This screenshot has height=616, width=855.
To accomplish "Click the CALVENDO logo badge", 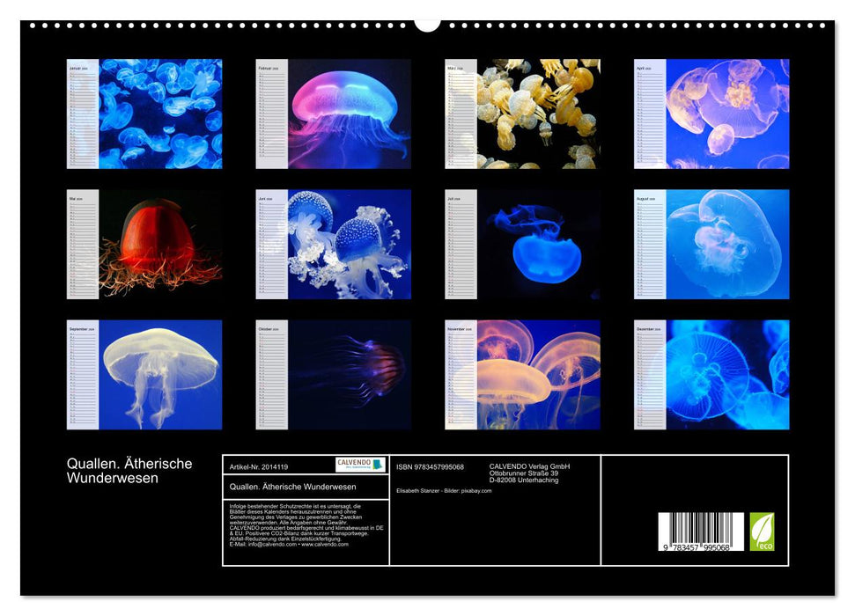I will pyautogui.click(x=360, y=465).
